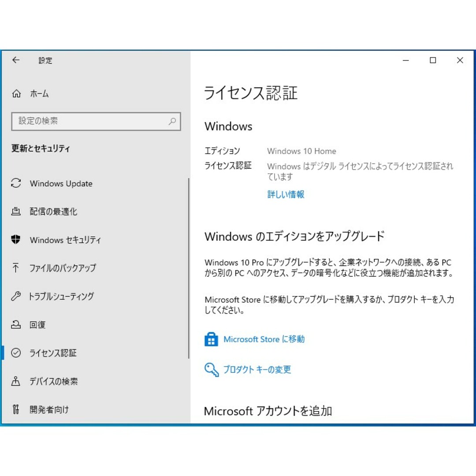The height and width of the screenshot is (476, 476).
Task: Click the 詳しい情報 link
Action: click(286, 194)
